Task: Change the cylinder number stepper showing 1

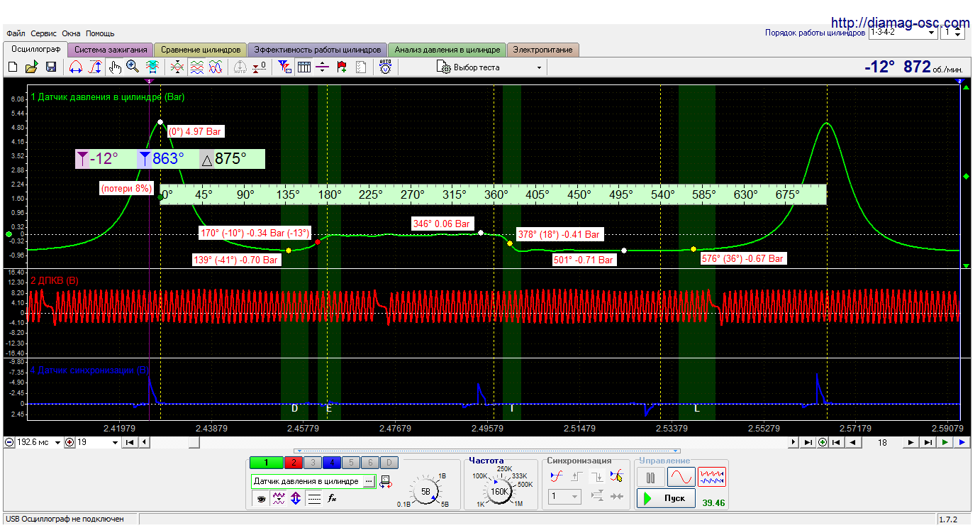Action: (x=952, y=33)
